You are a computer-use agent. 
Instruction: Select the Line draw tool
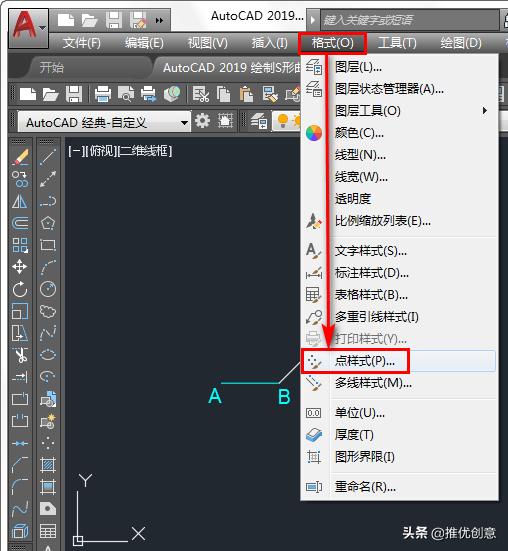48,157
